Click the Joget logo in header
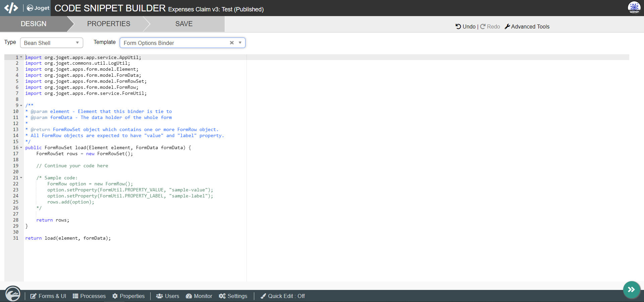This screenshot has height=302, width=644. [38, 8]
